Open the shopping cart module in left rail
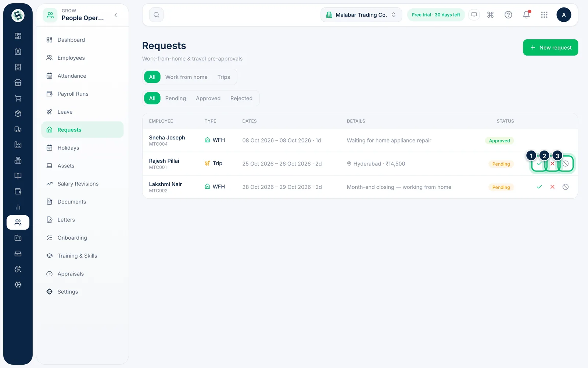This screenshot has width=588, height=368. [x=18, y=98]
